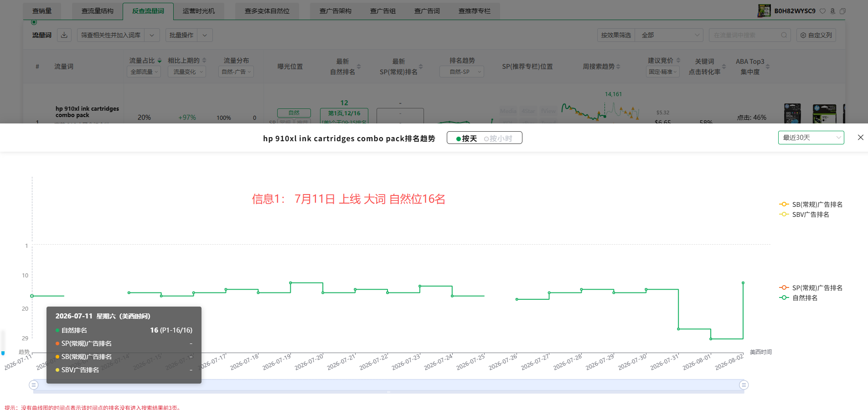Click the 周搜索趋势 sparkline chart
The width and height of the screenshot is (868, 410).
[600, 111]
